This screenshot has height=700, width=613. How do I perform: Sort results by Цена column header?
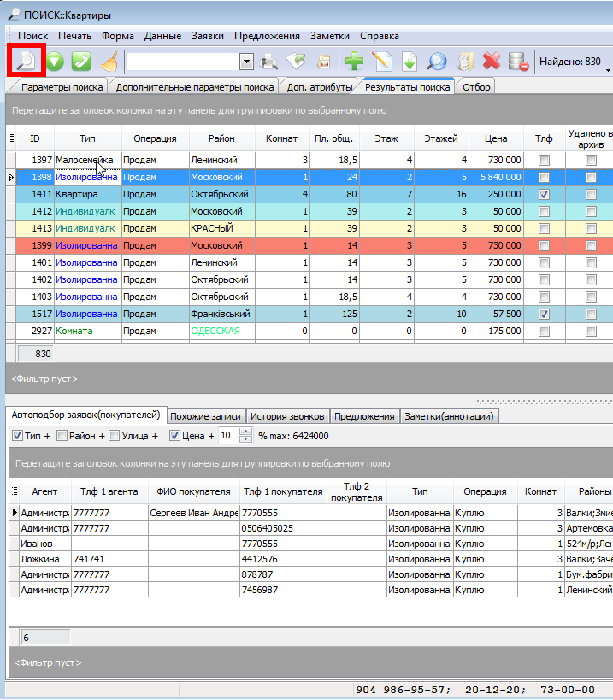coord(495,138)
